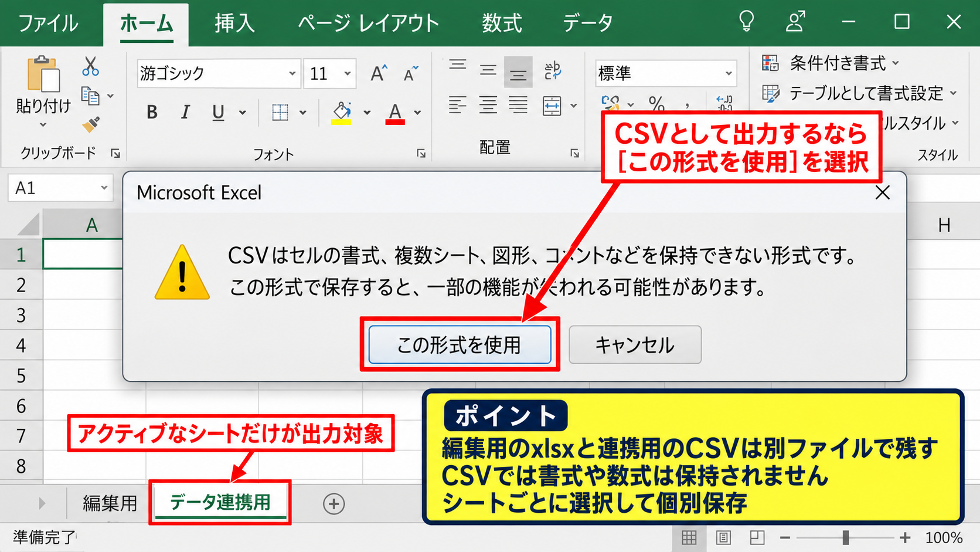Image resolution: width=980 pixels, height=552 pixels.
Task: Open Tell Me lightbulb icon
Action: pos(746,22)
